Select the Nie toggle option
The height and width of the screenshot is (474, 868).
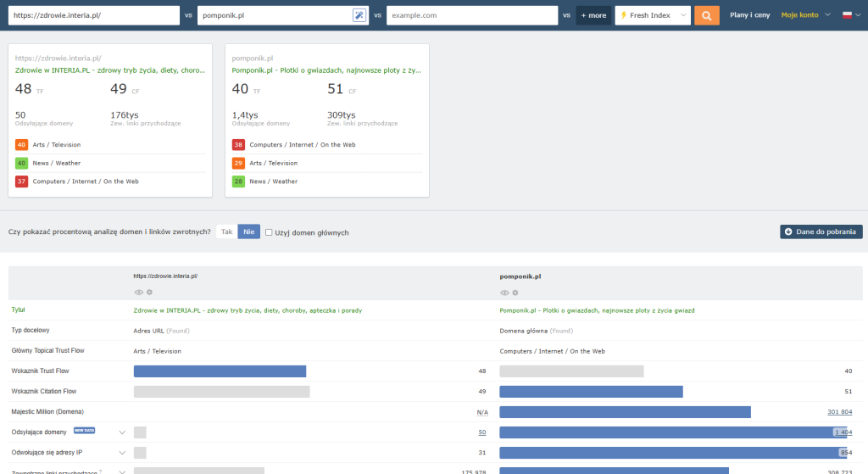[248, 232]
